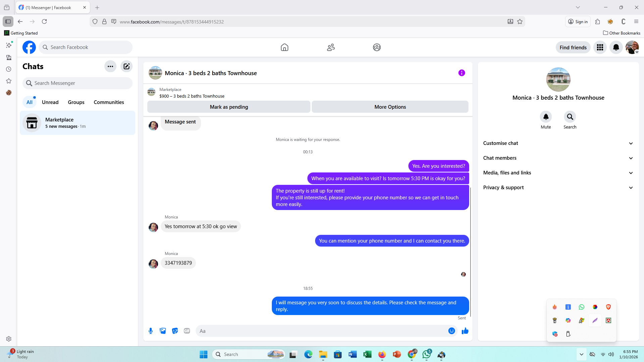
Task: Open the volume control in system tray
Action: [x=611, y=354]
